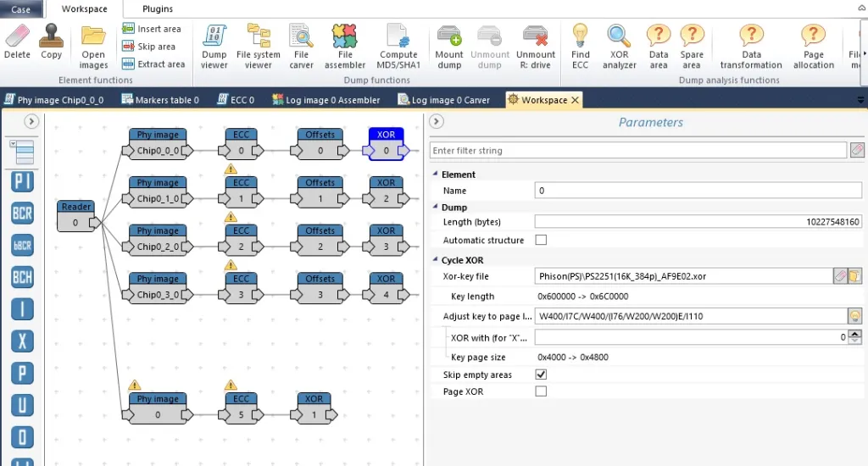
Task: Enable the Automatic structure checkbox
Action: pos(541,240)
